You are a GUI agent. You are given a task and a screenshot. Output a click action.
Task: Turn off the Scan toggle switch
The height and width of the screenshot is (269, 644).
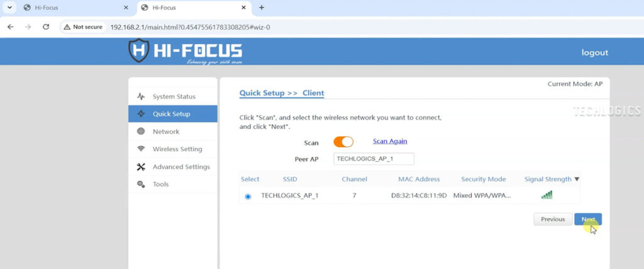[343, 142]
